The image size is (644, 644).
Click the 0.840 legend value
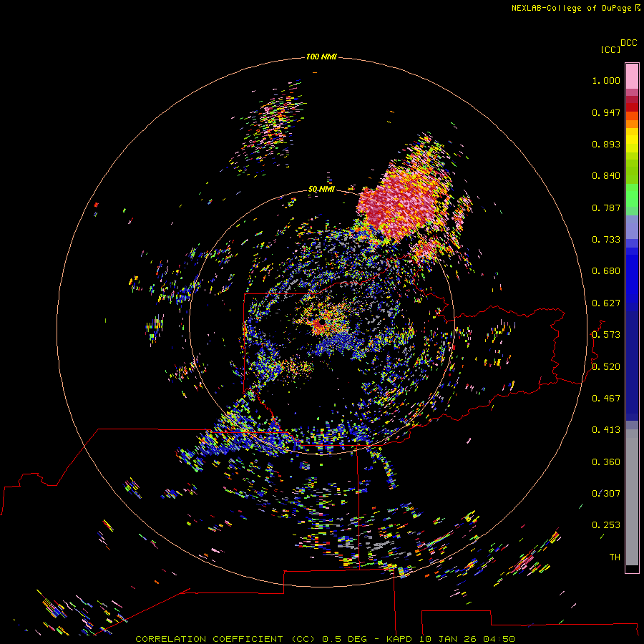[606, 176]
